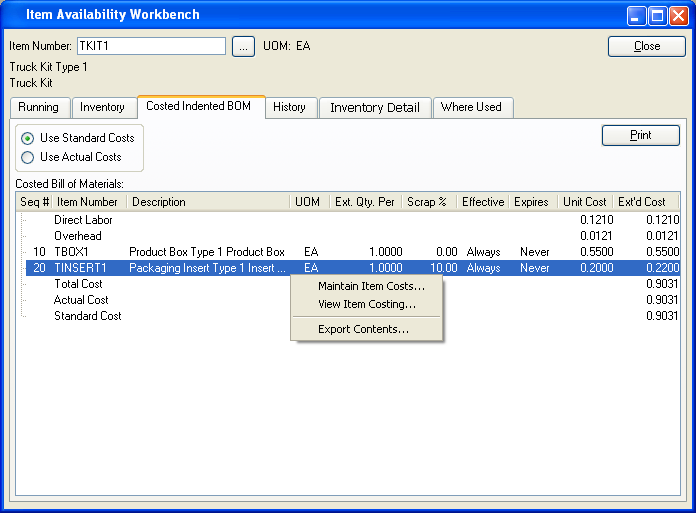Click extended cost 0.2200 for TINSERT1

pyautogui.click(x=663, y=268)
